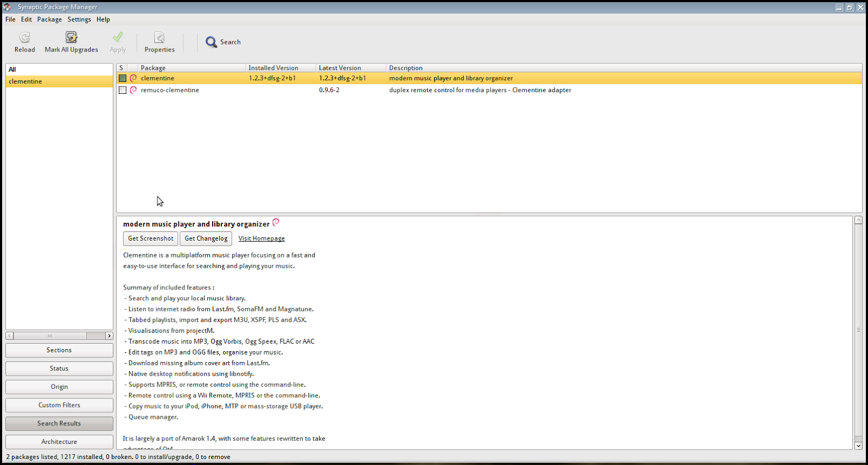Click the description pane scroll-up arrow
868x465 pixels.
click(x=858, y=220)
